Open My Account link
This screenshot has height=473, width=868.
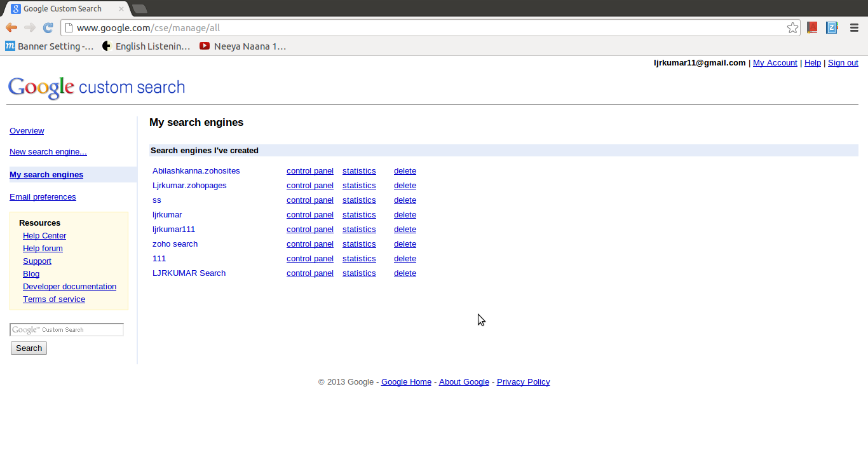(x=775, y=63)
